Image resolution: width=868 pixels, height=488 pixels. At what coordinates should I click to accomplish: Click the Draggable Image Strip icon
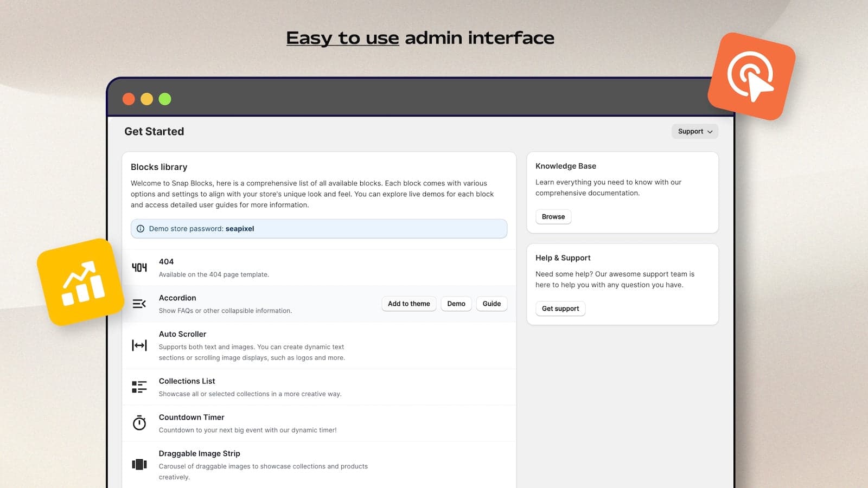[x=139, y=464]
